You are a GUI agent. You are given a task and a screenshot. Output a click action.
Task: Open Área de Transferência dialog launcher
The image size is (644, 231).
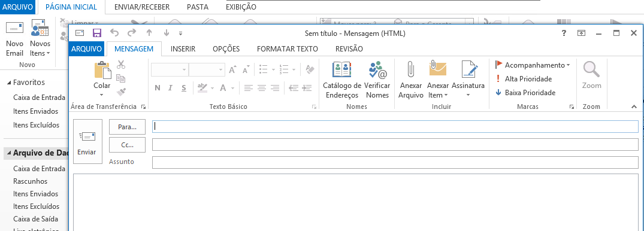[x=143, y=107]
